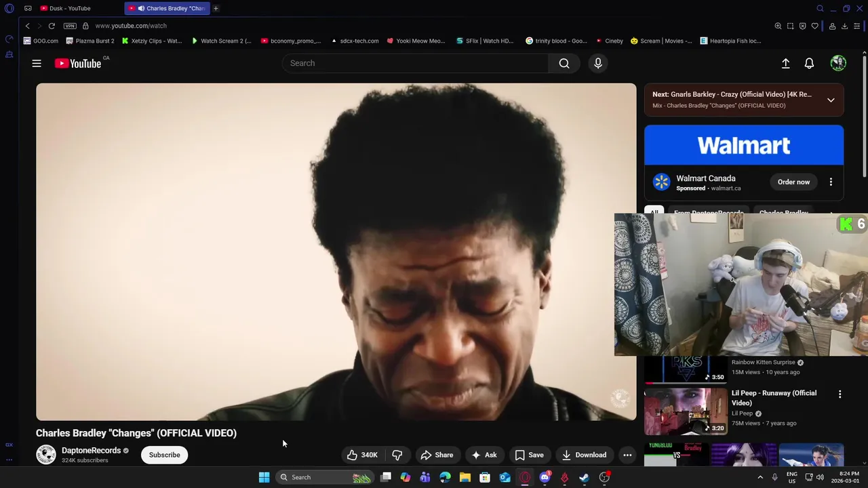Image resolution: width=868 pixels, height=488 pixels.
Task: Open more actions ellipsis beside Download
Action: coord(627,455)
